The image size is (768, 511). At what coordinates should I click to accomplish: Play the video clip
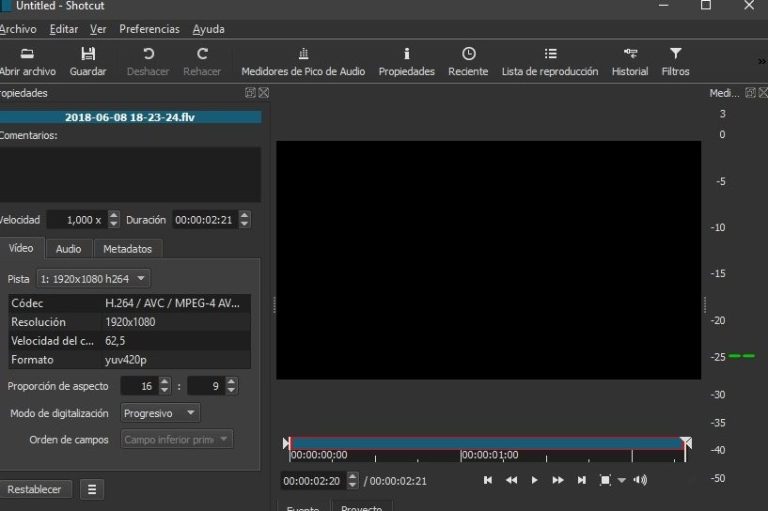[x=534, y=480]
